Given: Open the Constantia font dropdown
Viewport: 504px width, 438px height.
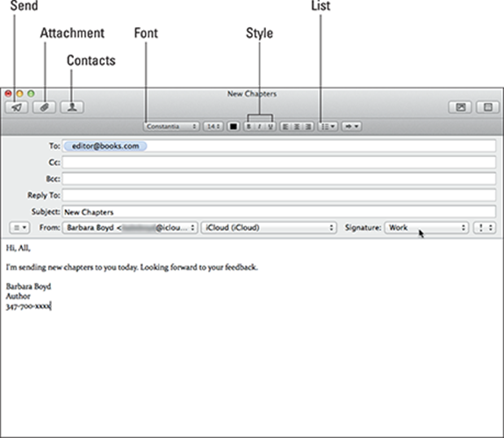Looking at the screenshot, I should [171, 126].
